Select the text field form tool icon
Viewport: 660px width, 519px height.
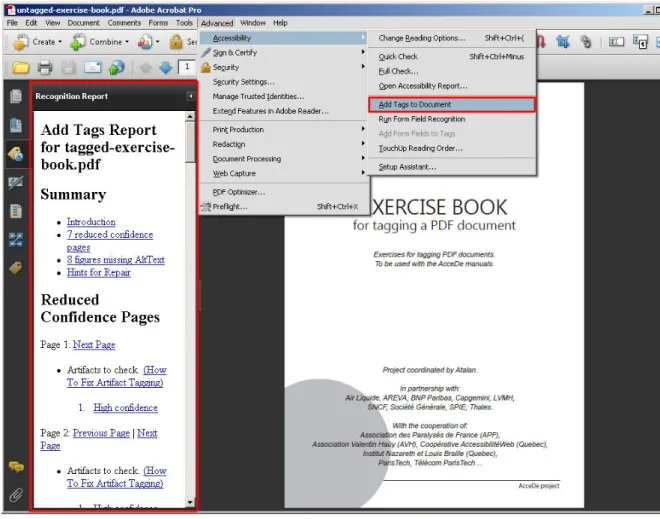point(616,42)
